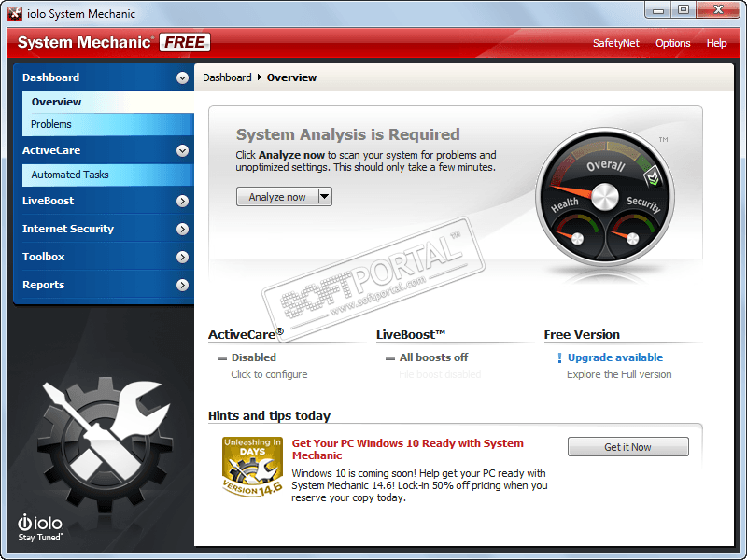Open the Help menu in header

click(x=716, y=43)
